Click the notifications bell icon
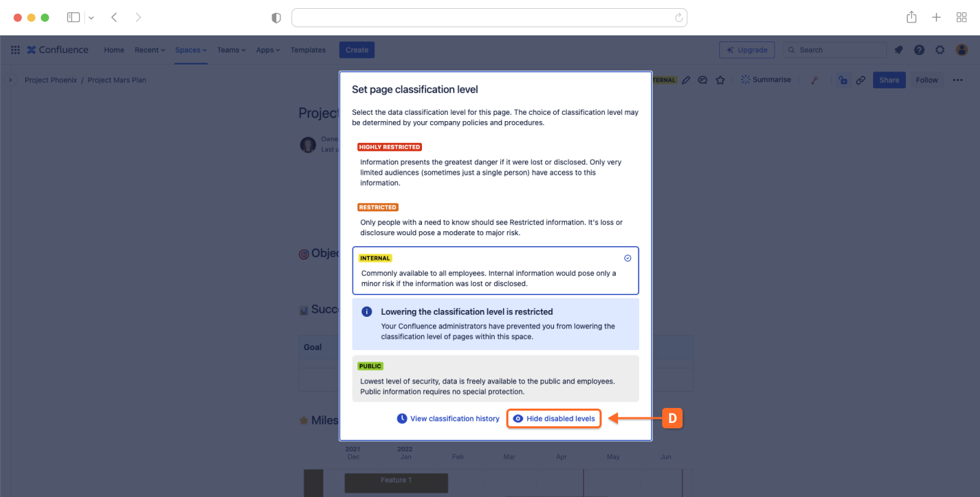Image resolution: width=980 pixels, height=497 pixels. [898, 50]
